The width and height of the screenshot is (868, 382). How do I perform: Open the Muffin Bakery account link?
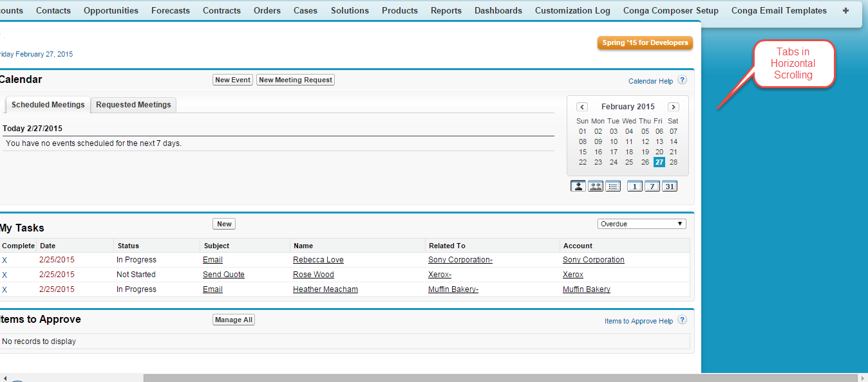587,289
